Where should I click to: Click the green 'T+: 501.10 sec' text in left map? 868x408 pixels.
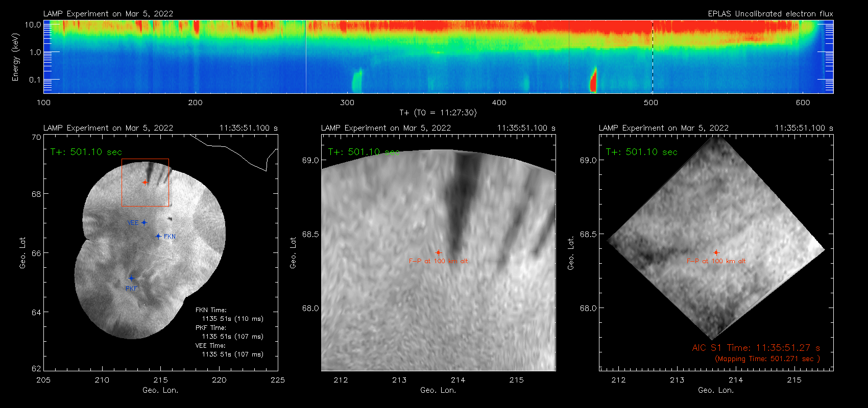tap(86, 152)
